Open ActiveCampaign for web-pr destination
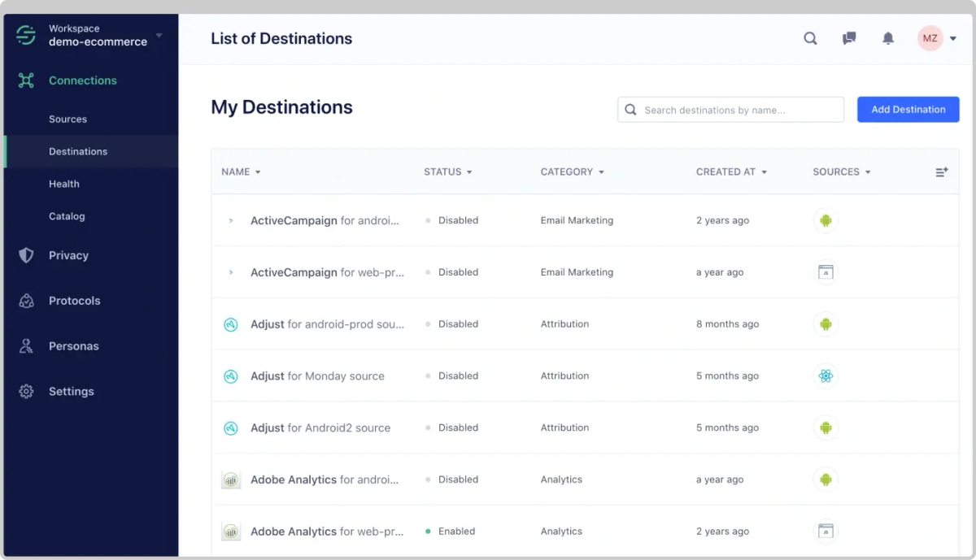The height and width of the screenshot is (560, 976). coord(327,272)
